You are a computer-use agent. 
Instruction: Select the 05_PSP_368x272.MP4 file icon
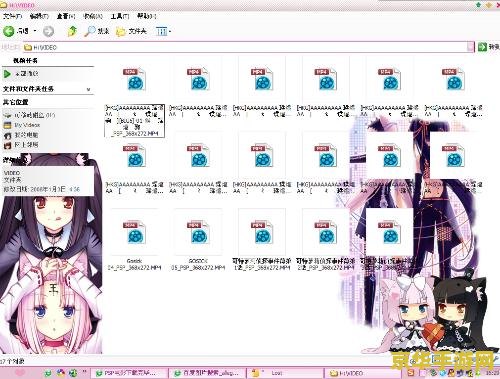pos(198,231)
